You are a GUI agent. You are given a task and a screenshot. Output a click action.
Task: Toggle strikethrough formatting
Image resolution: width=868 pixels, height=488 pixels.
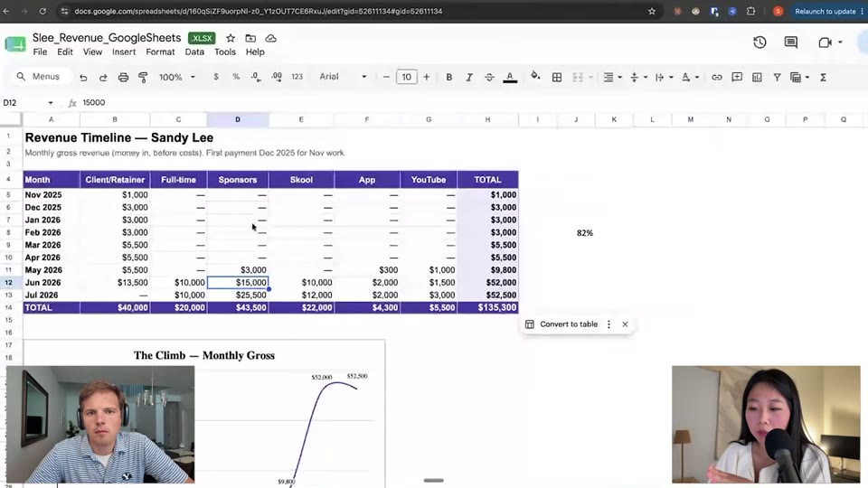pyautogui.click(x=489, y=78)
